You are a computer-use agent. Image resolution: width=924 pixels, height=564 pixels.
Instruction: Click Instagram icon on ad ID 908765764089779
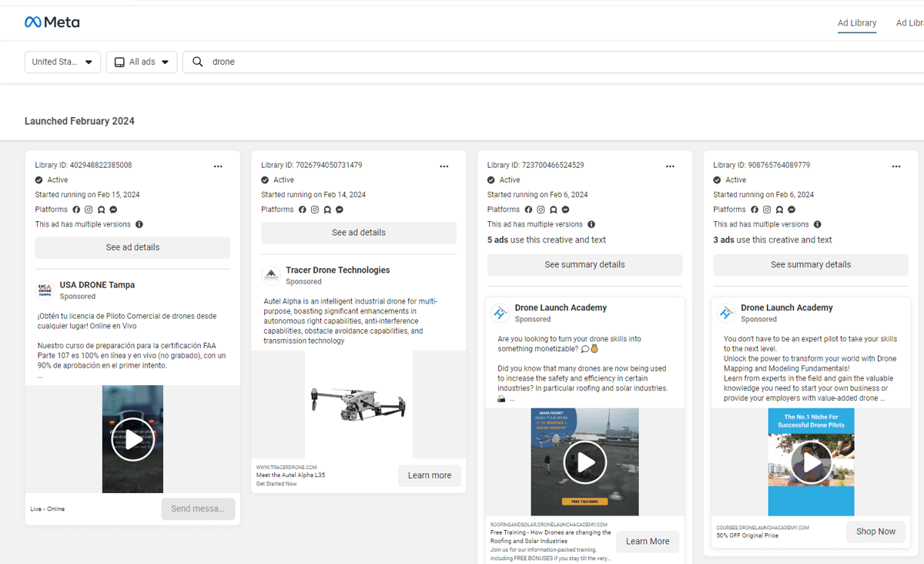[767, 210]
